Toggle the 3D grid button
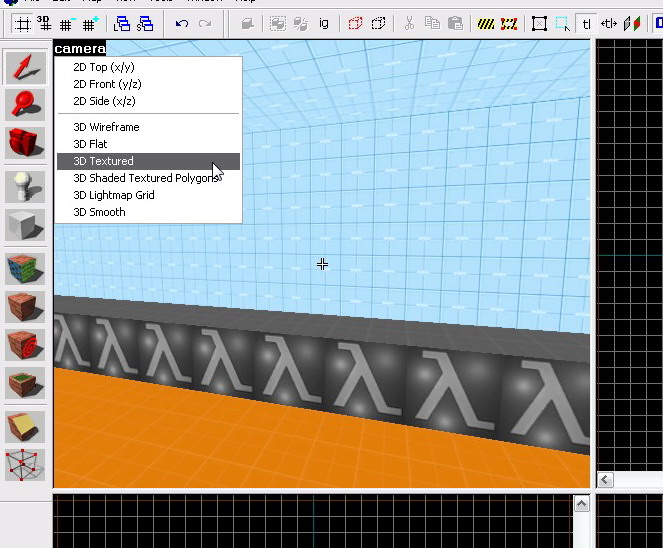This screenshot has height=548, width=663. pos(44,24)
